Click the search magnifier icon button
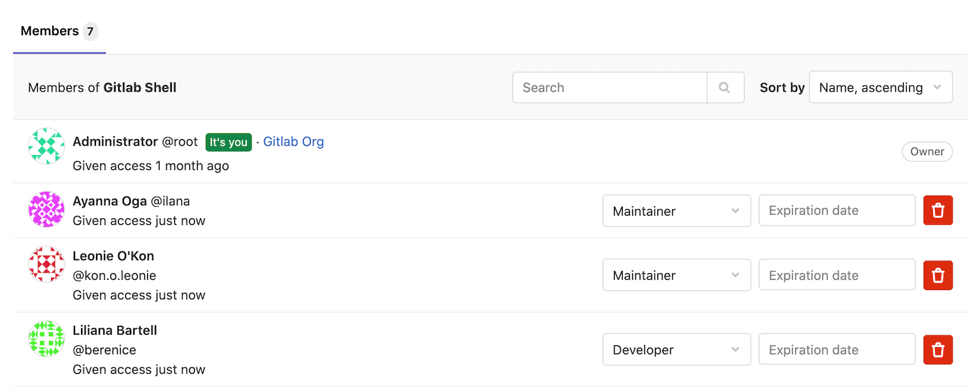980x387 pixels. point(725,88)
